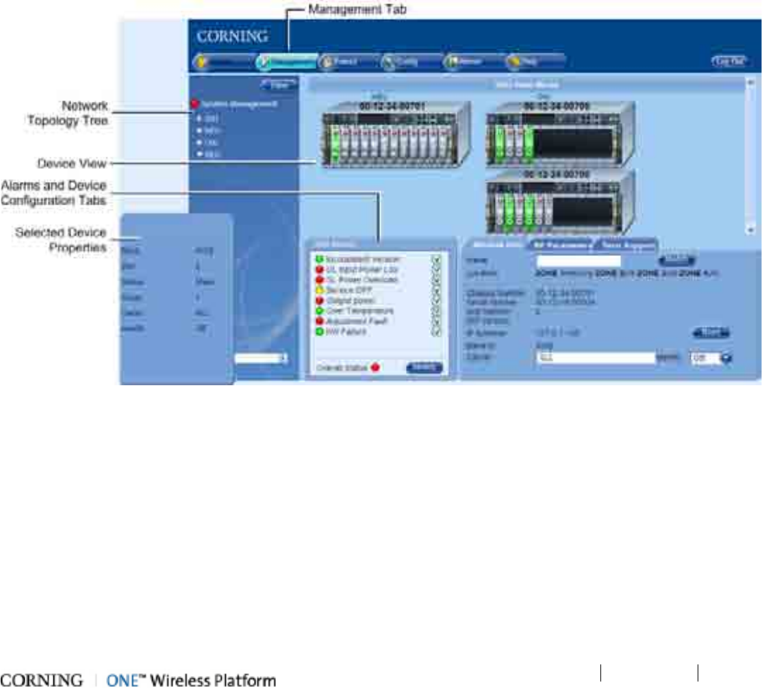Toggle the Over Temperature alarm checkbox
The height and width of the screenshot is (700, 762).
[436, 311]
